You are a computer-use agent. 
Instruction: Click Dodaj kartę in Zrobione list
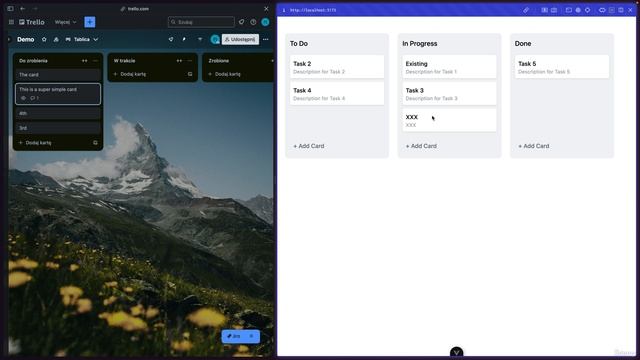[224, 74]
